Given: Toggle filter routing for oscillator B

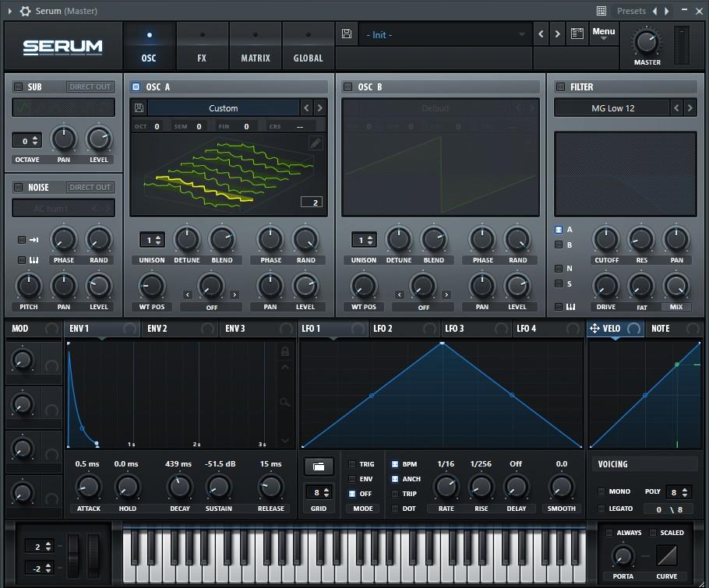Looking at the screenshot, I should [x=559, y=245].
